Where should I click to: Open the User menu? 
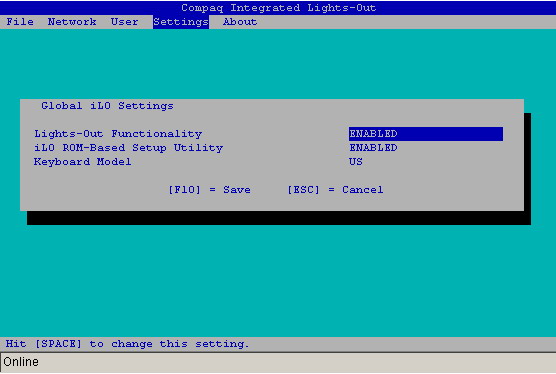point(124,22)
